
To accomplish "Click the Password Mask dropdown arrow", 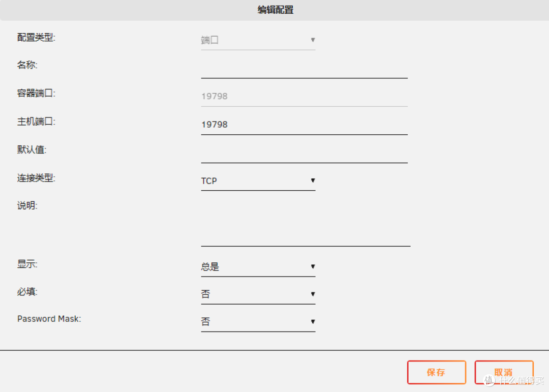I will (313, 321).
